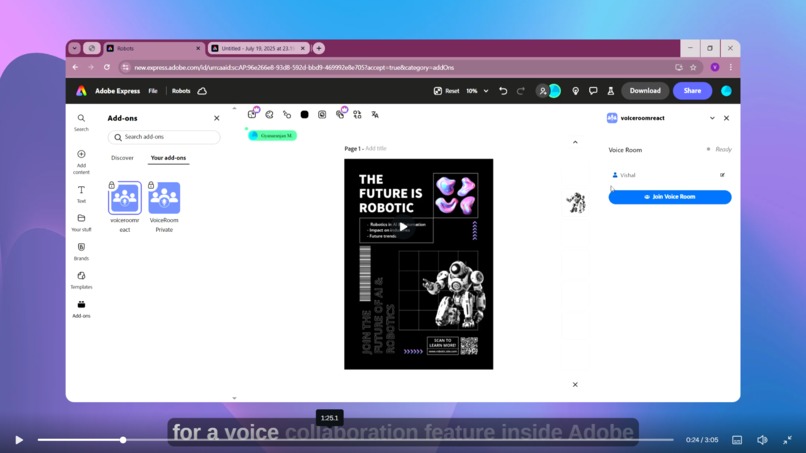Viewport: 806px width, 453px height.
Task: Open the Chrome three-dot menu
Action: [730, 67]
